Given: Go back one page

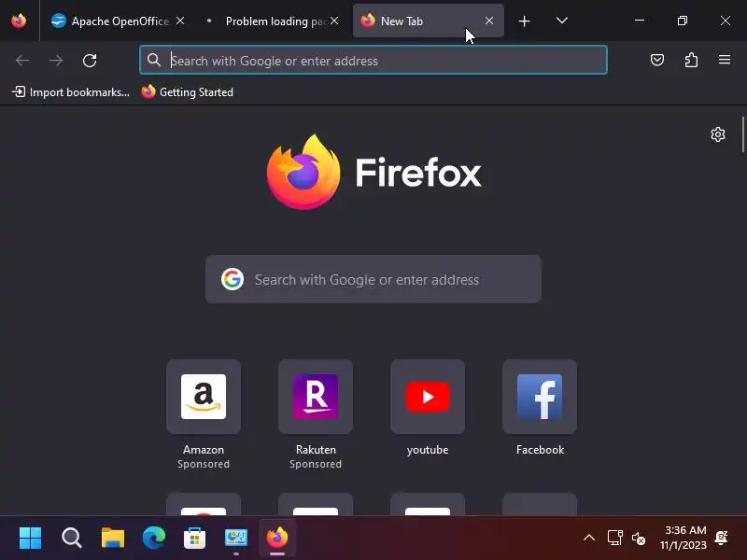Looking at the screenshot, I should [22, 61].
